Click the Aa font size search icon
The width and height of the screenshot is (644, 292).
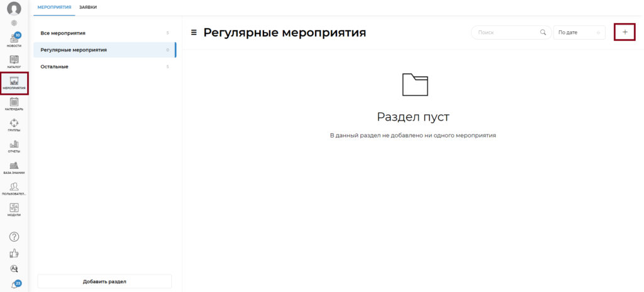pyautogui.click(x=14, y=269)
